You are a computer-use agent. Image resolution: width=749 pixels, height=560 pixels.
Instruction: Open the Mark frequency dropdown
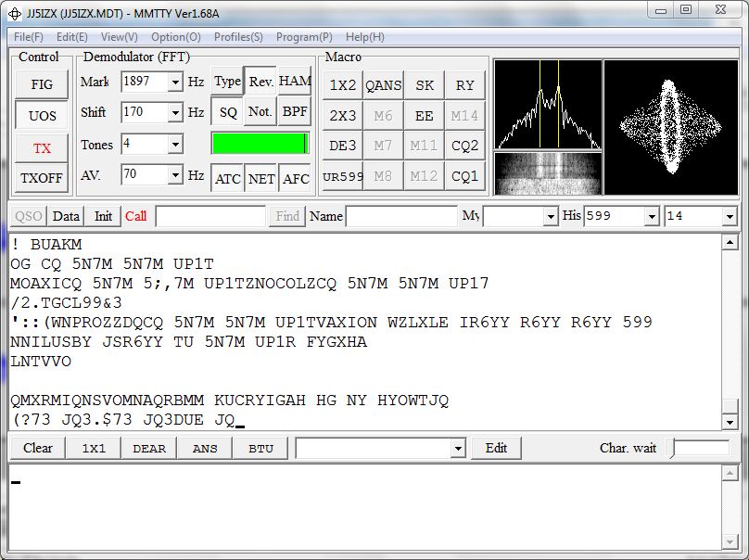[176, 83]
